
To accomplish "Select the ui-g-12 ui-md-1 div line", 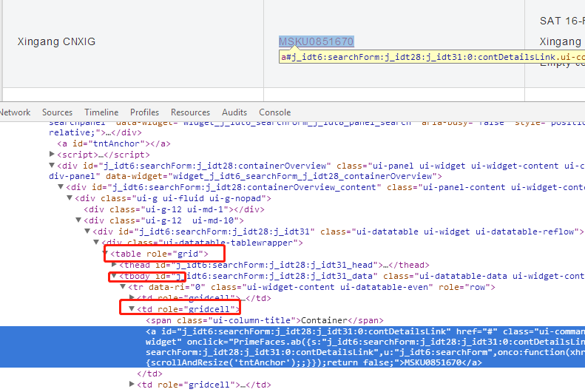I will pyautogui.click(x=175, y=209).
